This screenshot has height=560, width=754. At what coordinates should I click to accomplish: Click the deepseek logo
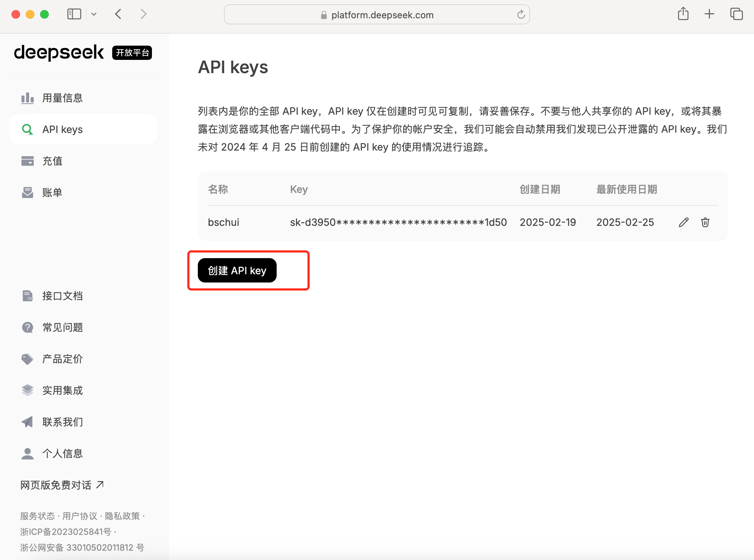(59, 53)
